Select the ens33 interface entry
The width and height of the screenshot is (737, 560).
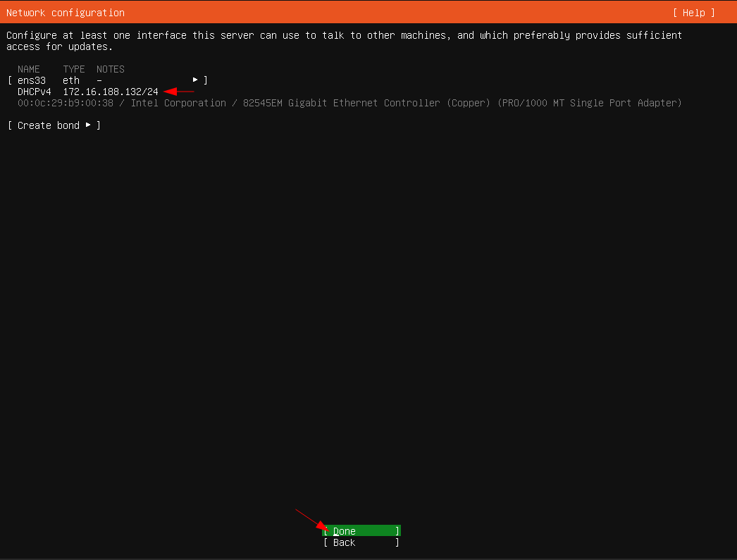(32, 80)
